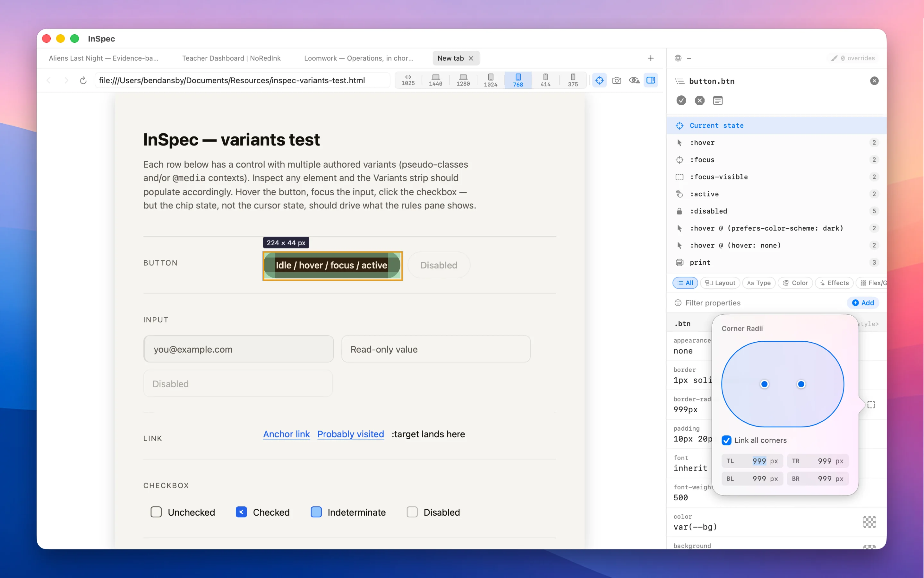Focus the you@example.com input

(239, 349)
